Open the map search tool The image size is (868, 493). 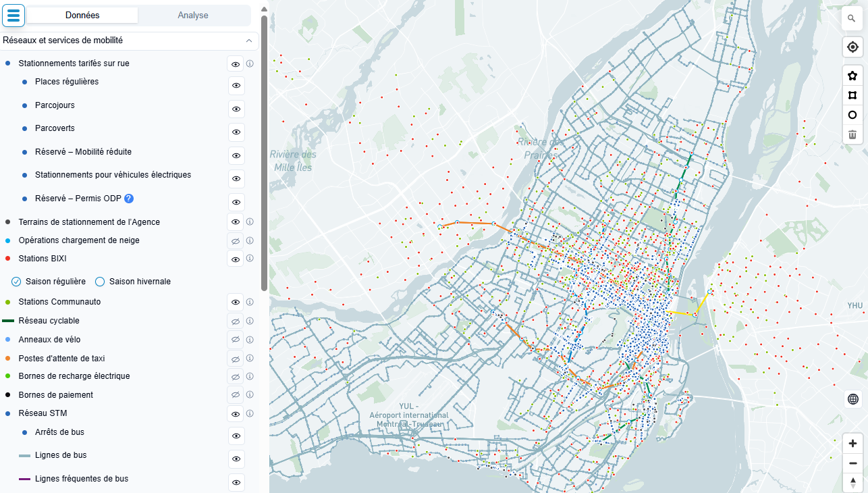(852, 19)
